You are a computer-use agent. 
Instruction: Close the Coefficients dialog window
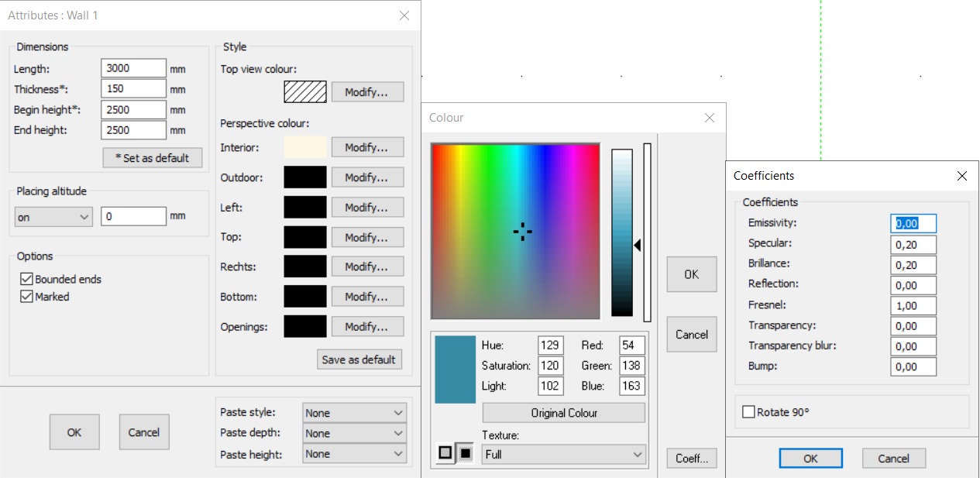(961, 176)
